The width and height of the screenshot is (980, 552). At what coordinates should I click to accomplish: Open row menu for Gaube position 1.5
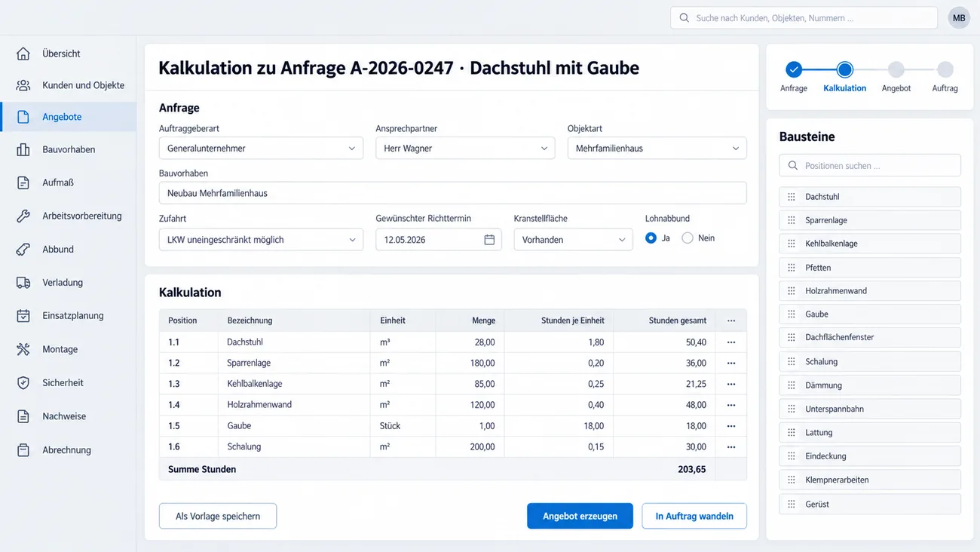[x=730, y=426]
